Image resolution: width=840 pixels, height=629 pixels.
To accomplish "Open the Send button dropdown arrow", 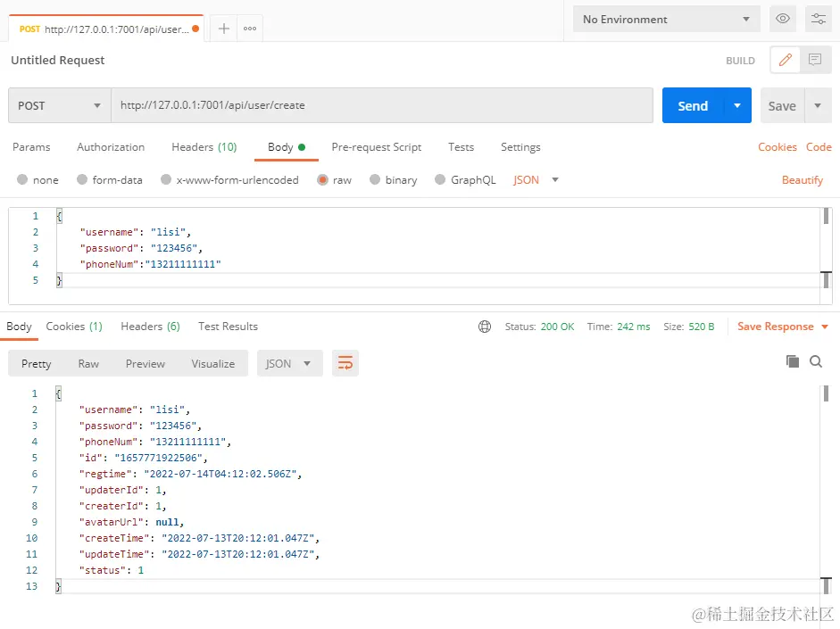I will [x=737, y=105].
